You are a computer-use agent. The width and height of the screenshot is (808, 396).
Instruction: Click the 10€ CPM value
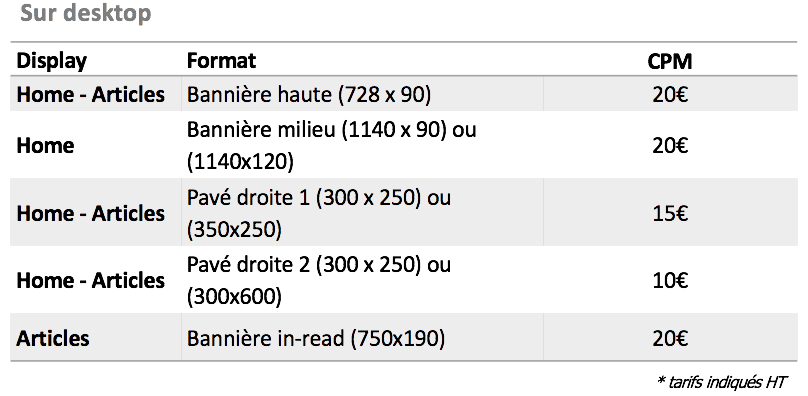[670, 280]
